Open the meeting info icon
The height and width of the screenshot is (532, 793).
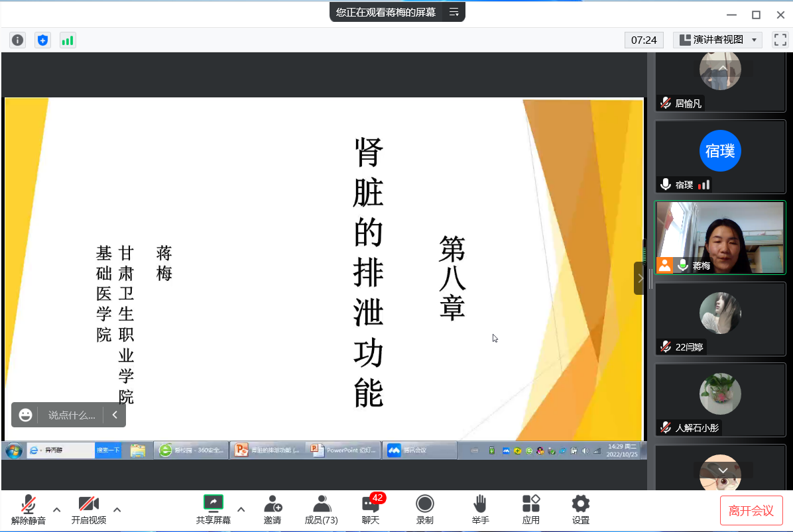[x=17, y=40]
